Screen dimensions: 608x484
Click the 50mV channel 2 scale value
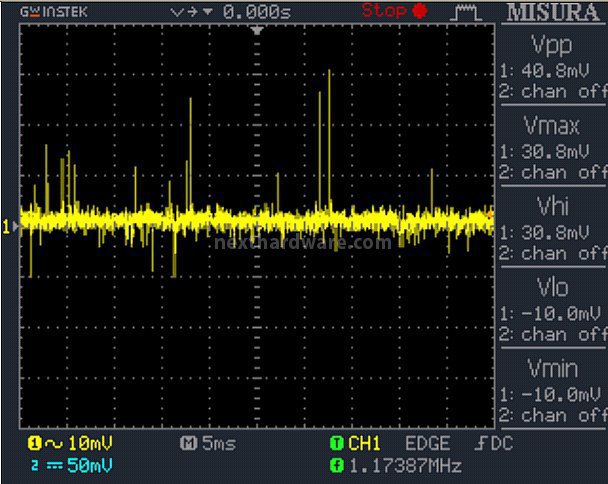[x=90, y=465]
